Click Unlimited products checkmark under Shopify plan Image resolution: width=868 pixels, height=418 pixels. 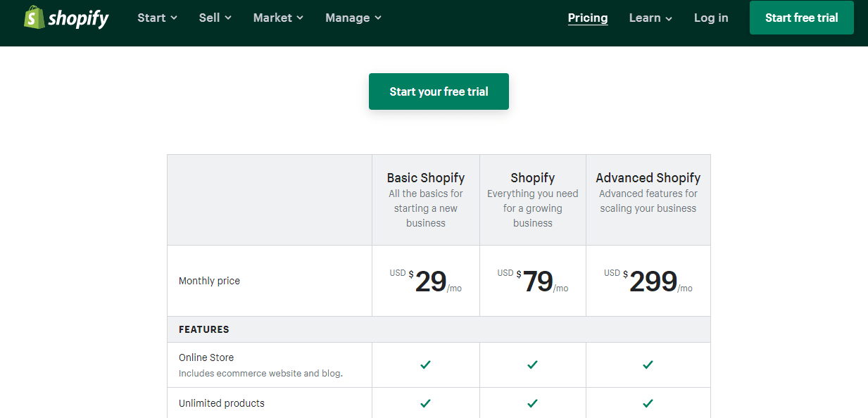coord(532,403)
